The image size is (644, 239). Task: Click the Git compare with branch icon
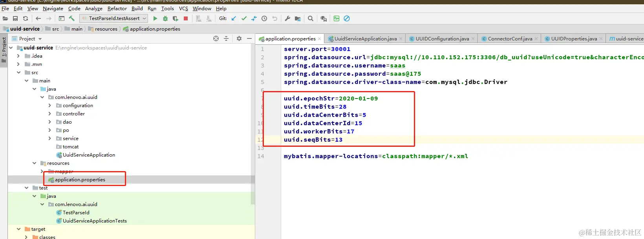[x=254, y=18]
